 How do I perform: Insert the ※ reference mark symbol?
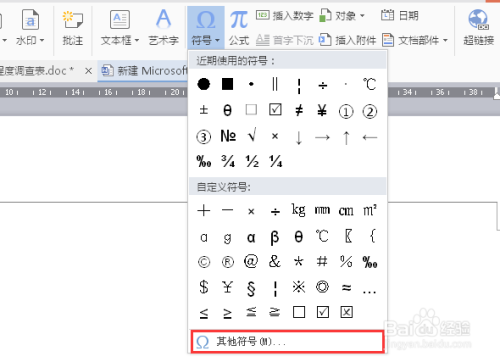click(299, 287)
